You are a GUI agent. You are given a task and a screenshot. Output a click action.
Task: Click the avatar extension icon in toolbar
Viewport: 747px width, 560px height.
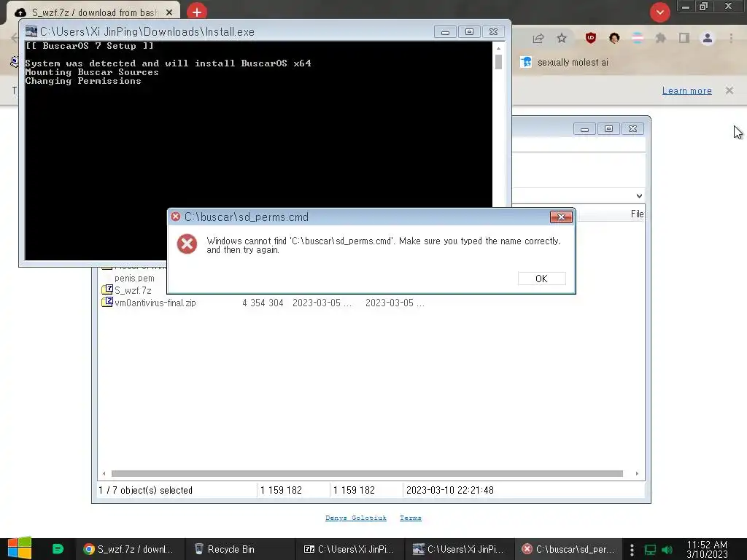pyautogui.click(x=614, y=38)
